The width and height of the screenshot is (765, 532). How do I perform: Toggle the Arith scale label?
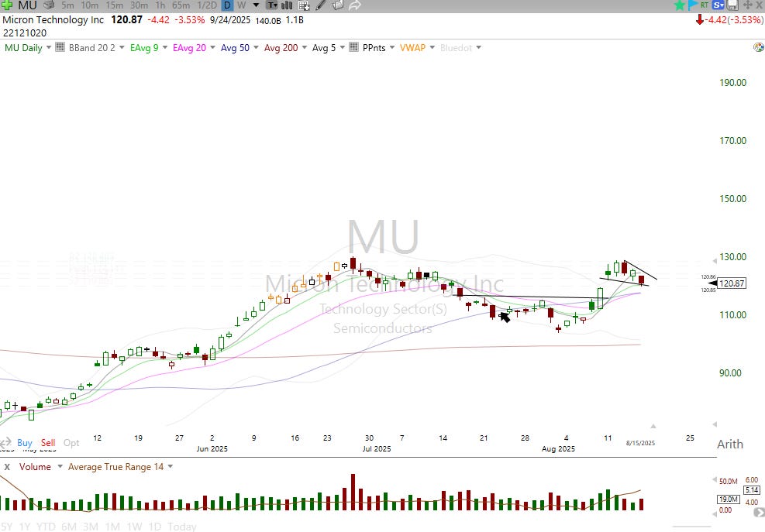click(x=730, y=444)
